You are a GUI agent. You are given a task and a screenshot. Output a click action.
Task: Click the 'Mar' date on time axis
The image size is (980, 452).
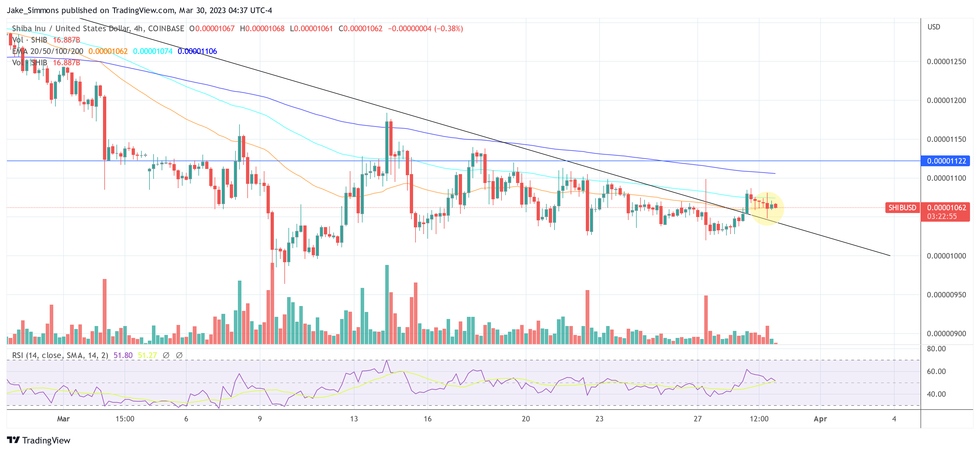click(63, 419)
